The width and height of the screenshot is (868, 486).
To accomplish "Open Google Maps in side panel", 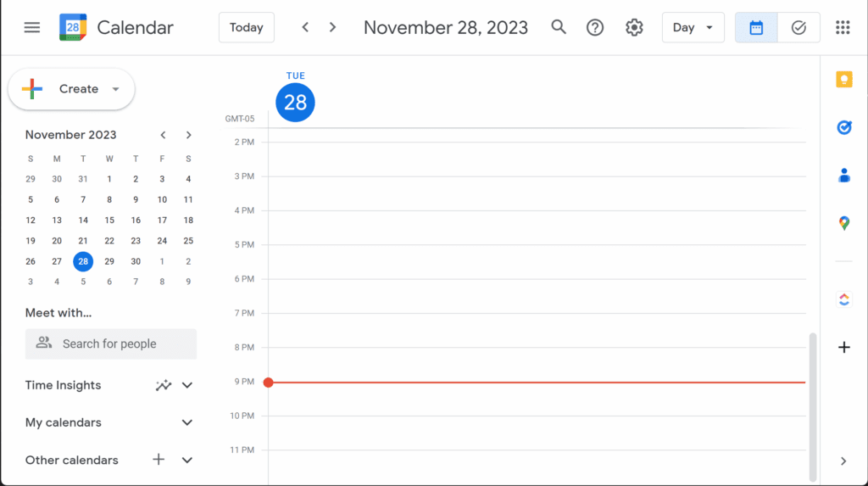I will pos(843,223).
